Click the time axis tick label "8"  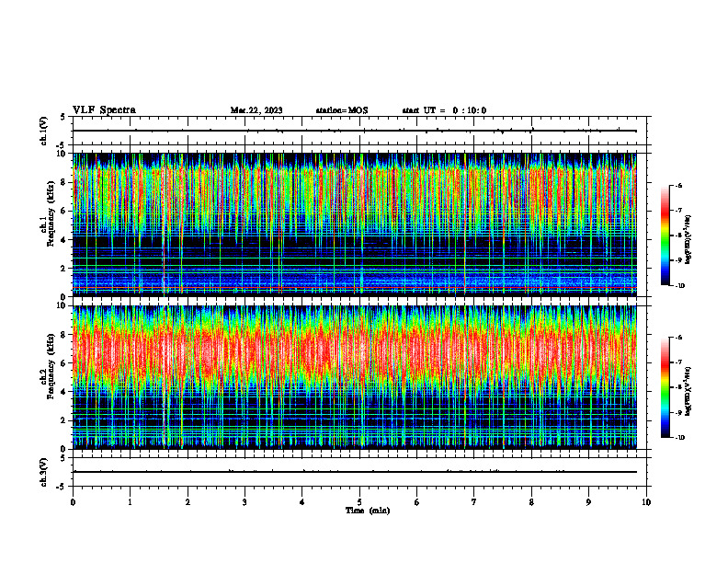click(531, 502)
